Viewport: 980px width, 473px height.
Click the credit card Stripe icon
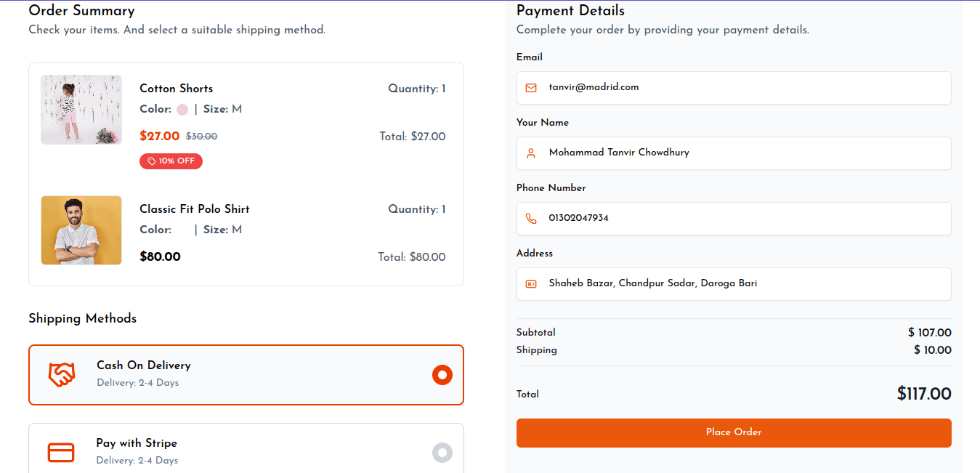[61, 452]
